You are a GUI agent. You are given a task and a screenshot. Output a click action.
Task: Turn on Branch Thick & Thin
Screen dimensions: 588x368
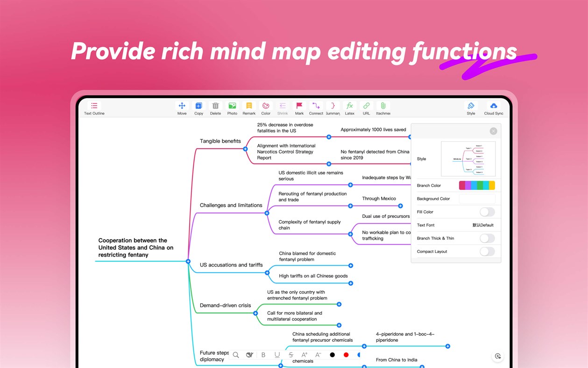click(488, 238)
